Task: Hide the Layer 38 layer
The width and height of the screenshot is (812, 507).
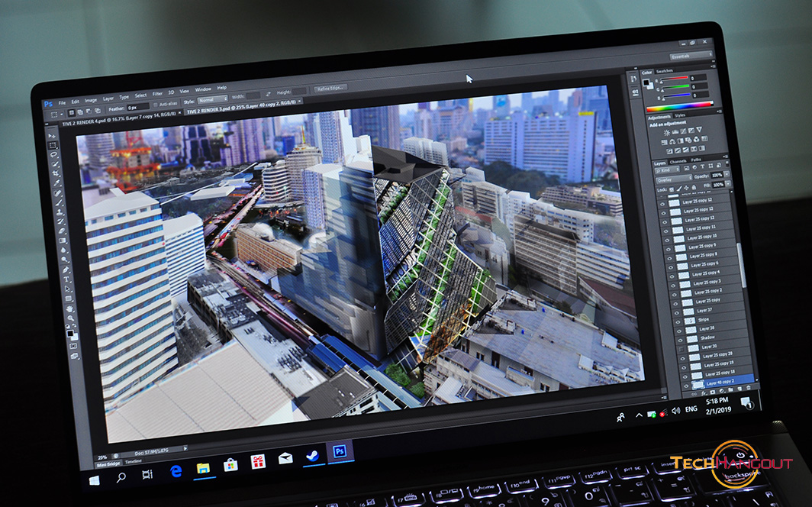Action: click(679, 331)
